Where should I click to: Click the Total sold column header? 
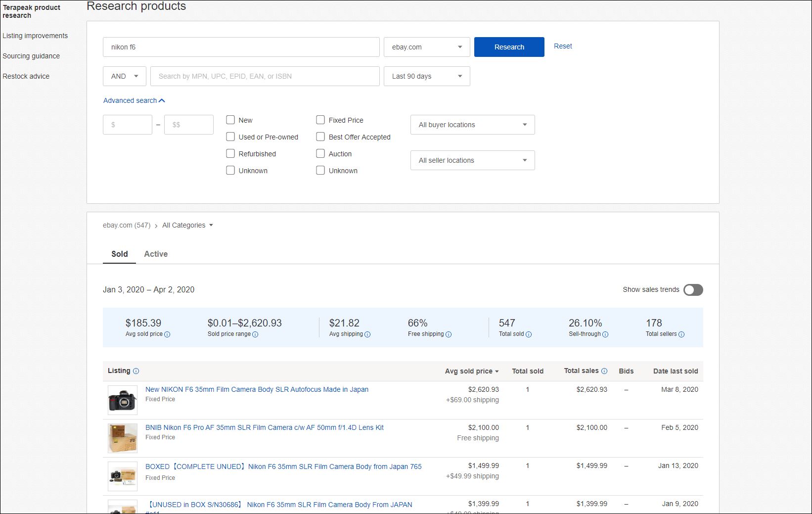tap(528, 371)
